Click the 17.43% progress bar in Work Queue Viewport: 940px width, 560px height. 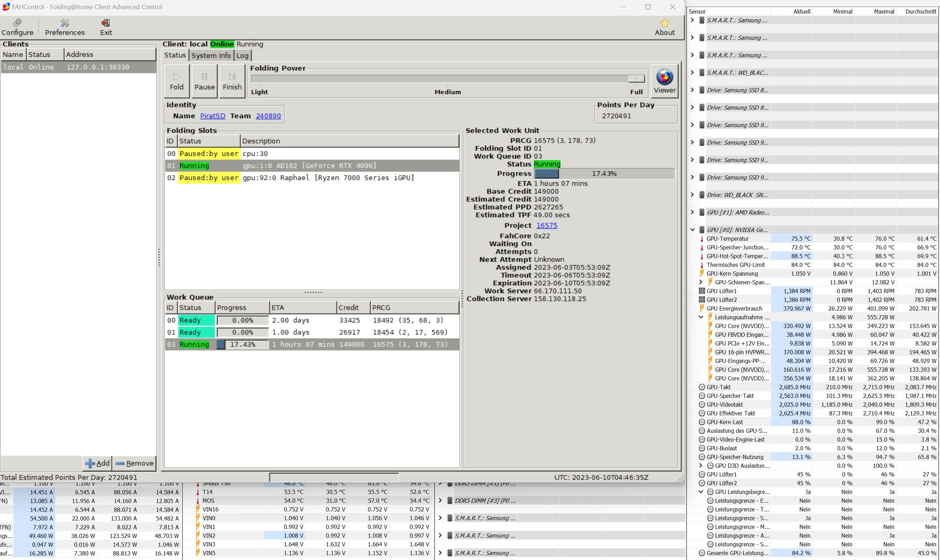click(x=242, y=344)
